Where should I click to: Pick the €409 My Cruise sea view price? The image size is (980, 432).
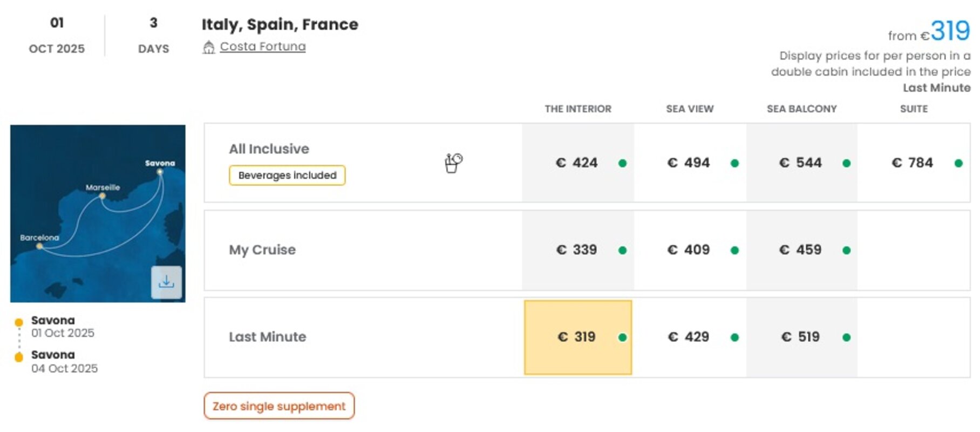(690, 250)
